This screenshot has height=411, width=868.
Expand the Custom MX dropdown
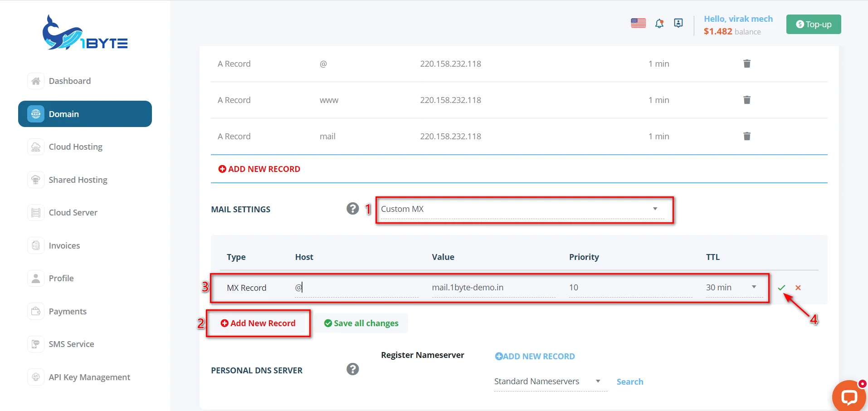click(522, 209)
